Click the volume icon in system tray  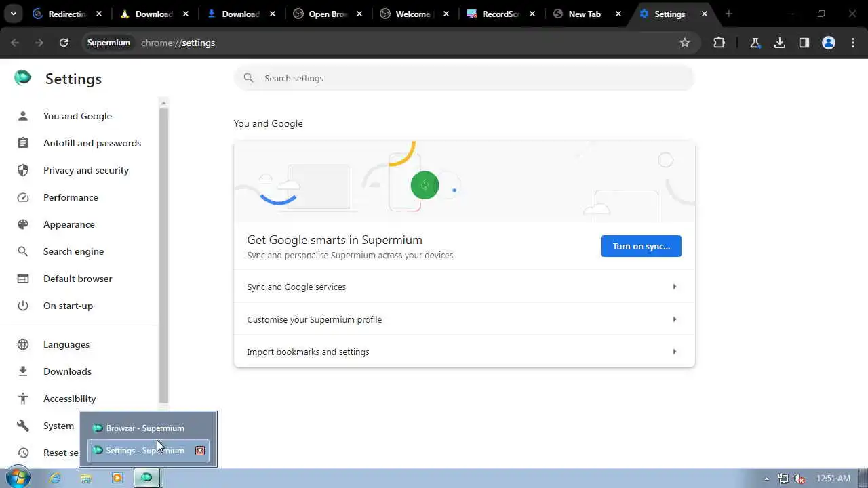800,479
